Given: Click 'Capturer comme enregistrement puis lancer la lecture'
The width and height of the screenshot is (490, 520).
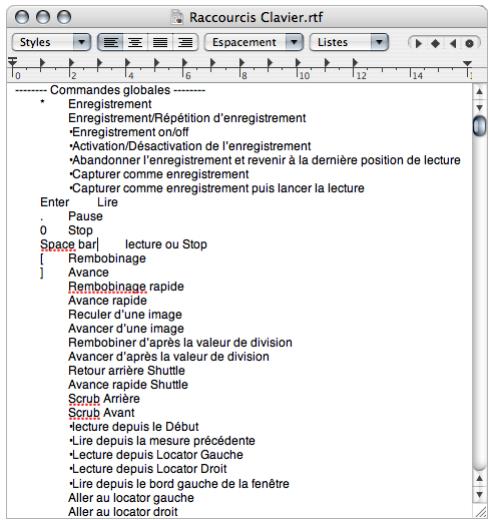Looking at the screenshot, I should (x=217, y=188).
